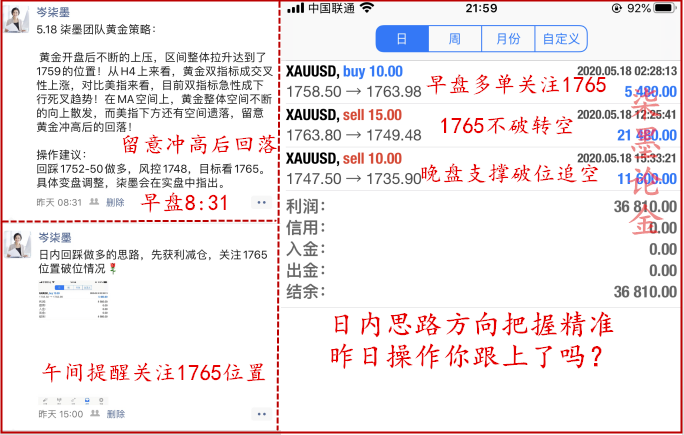Tap the battery icon in the status bar
The height and width of the screenshot is (435, 684).
[665, 8]
